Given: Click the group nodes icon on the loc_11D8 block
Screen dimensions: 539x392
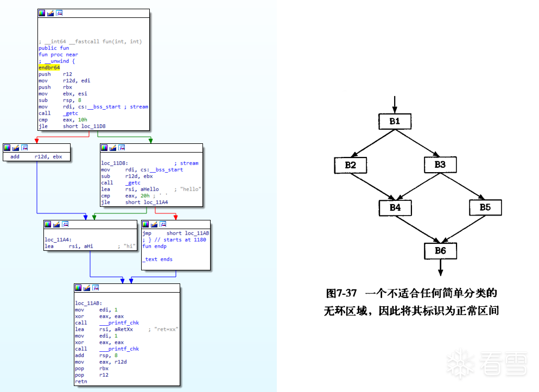Looking at the screenshot, I should tap(122, 148).
